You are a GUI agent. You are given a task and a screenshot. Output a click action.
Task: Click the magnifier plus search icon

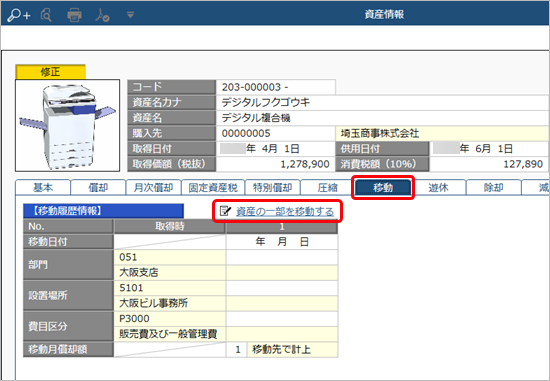click(x=19, y=15)
